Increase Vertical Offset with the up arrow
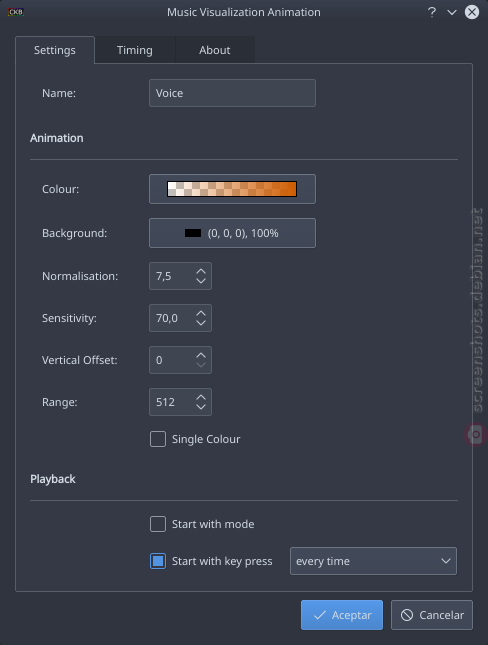Screen dimensions: 488x645 pyautogui.click(x=201, y=355)
